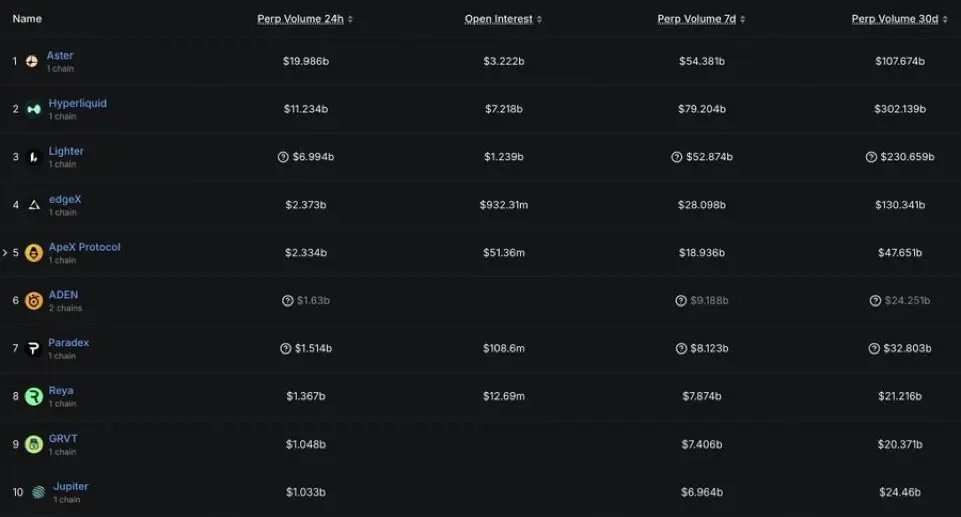The width and height of the screenshot is (961, 517).
Task: Click the Lighter protocol logo icon
Action: click(34, 157)
